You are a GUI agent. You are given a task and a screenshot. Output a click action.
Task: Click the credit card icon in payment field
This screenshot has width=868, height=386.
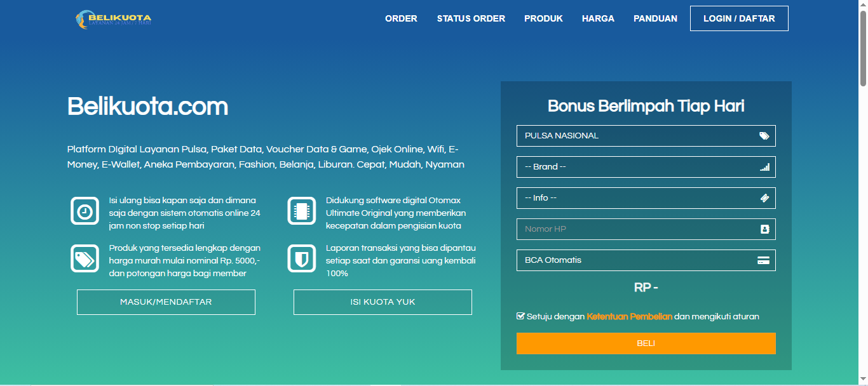click(x=764, y=260)
